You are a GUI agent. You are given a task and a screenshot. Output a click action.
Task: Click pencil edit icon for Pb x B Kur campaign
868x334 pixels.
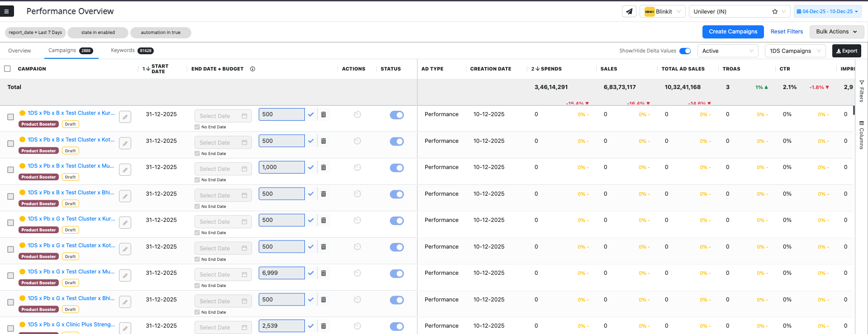(x=125, y=117)
